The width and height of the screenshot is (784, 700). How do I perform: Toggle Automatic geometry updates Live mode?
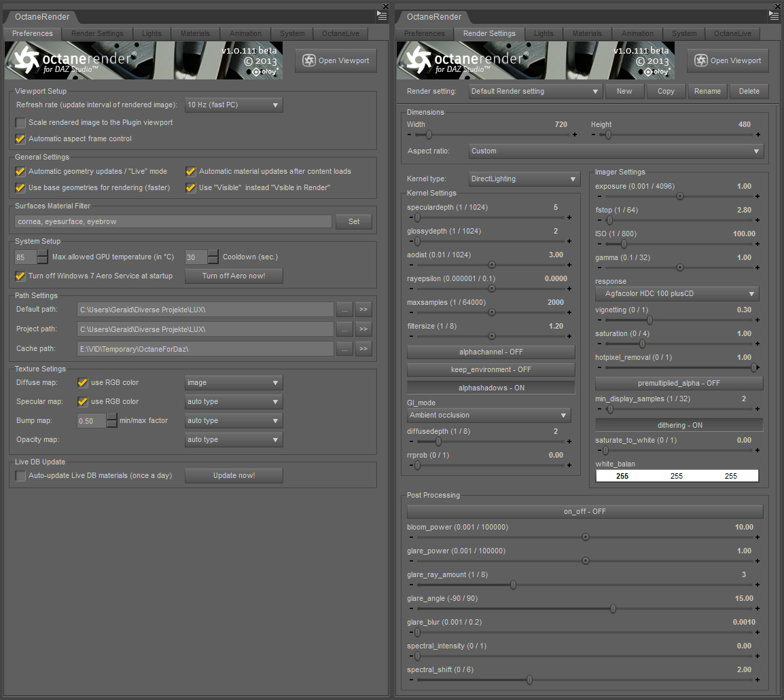coord(20,171)
